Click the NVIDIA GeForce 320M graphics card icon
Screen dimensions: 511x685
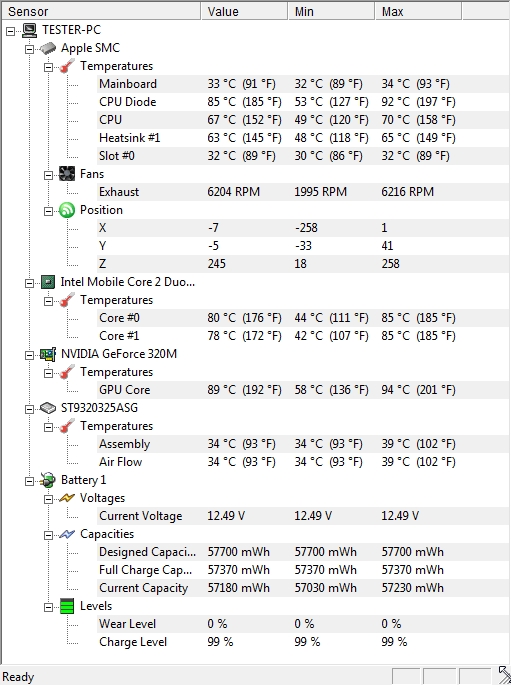(x=48, y=354)
